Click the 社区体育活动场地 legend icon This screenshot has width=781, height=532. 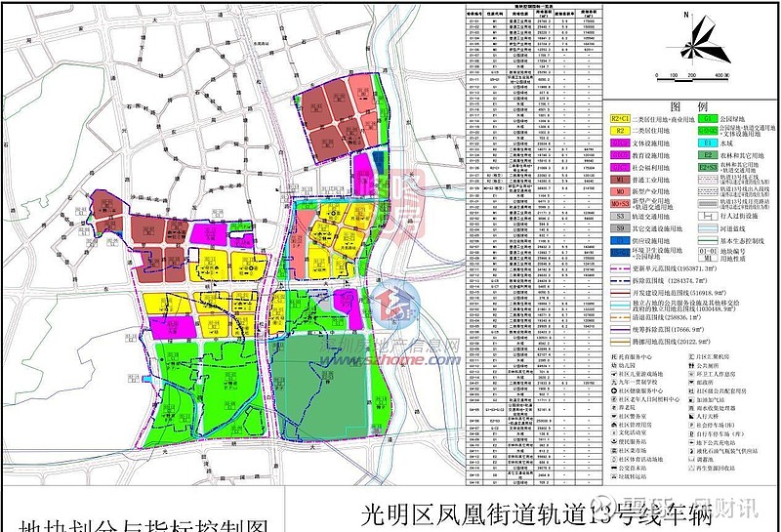(x=614, y=459)
